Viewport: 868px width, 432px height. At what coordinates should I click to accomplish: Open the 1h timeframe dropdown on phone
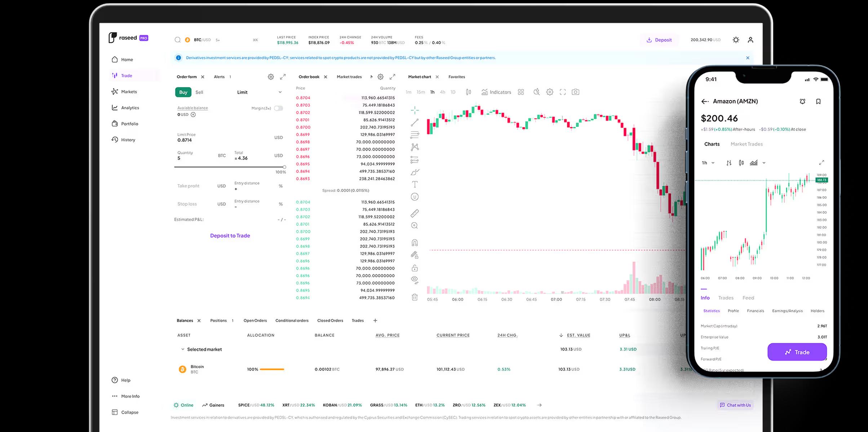(708, 163)
